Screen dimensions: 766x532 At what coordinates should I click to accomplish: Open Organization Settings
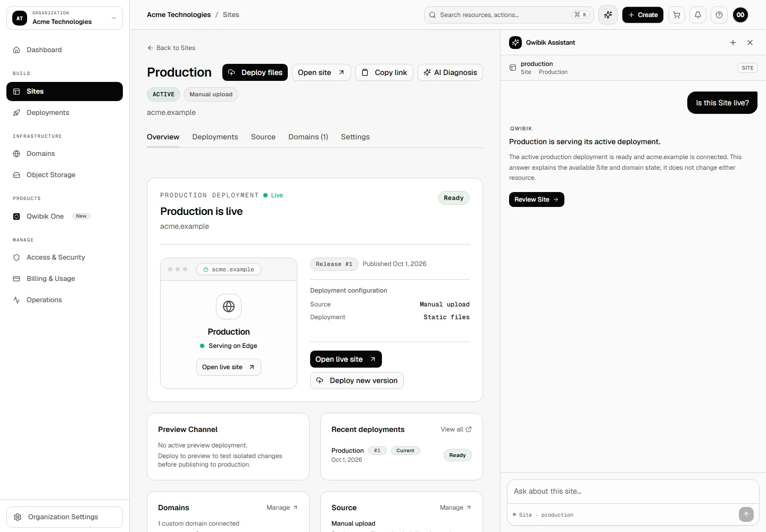[64, 517]
